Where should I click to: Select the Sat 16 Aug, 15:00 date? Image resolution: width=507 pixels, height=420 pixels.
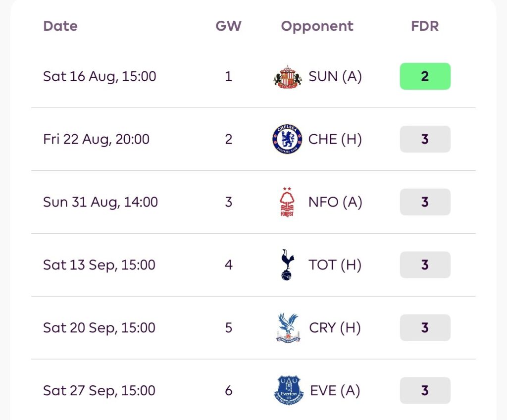click(100, 77)
